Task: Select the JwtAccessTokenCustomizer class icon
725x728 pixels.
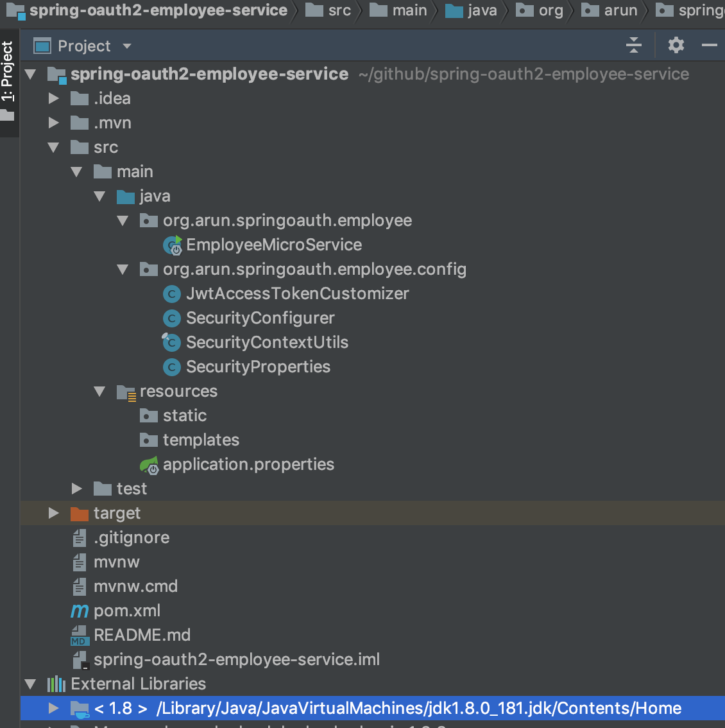Action: pyautogui.click(x=171, y=293)
